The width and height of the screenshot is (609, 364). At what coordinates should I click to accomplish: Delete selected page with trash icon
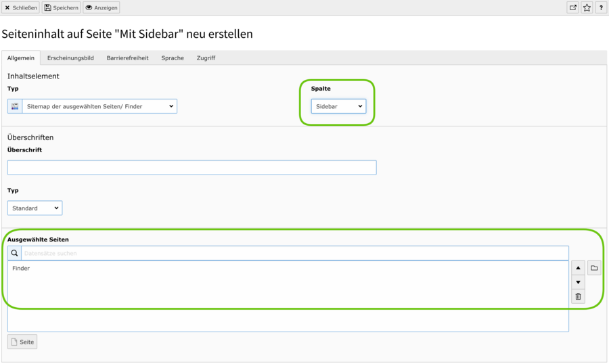pos(578,296)
